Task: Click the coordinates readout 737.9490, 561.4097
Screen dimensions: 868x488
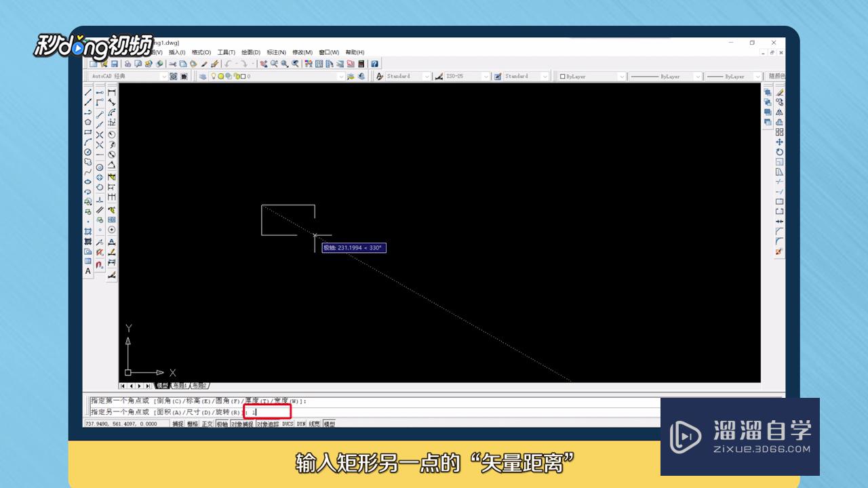Action: [125, 424]
